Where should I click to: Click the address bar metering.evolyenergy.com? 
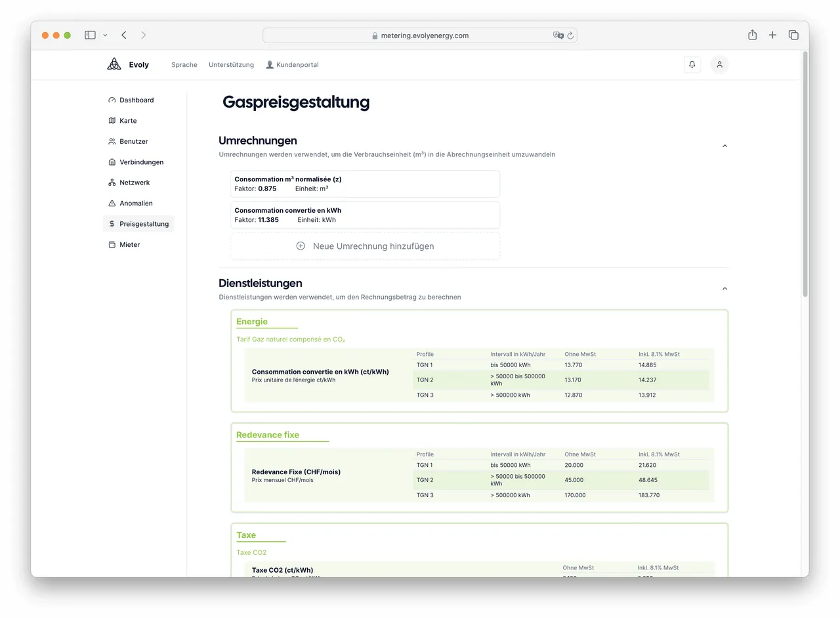pos(420,35)
